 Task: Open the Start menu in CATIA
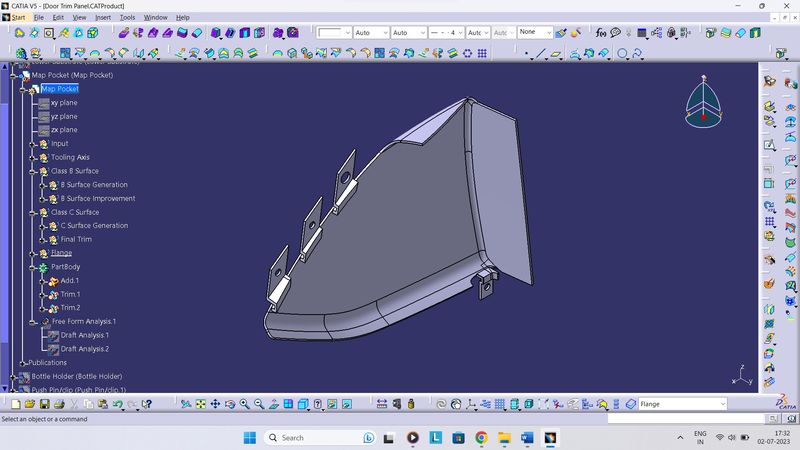[x=18, y=17]
